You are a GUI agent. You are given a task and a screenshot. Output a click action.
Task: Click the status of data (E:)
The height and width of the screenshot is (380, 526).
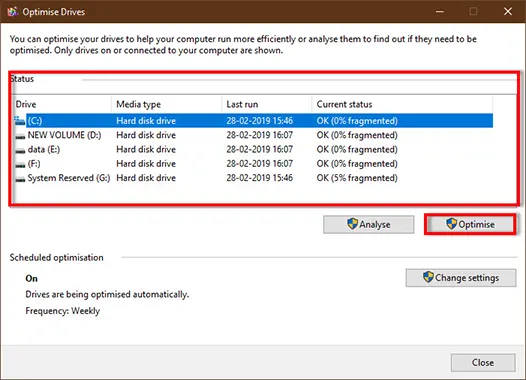[x=357, y=150]
